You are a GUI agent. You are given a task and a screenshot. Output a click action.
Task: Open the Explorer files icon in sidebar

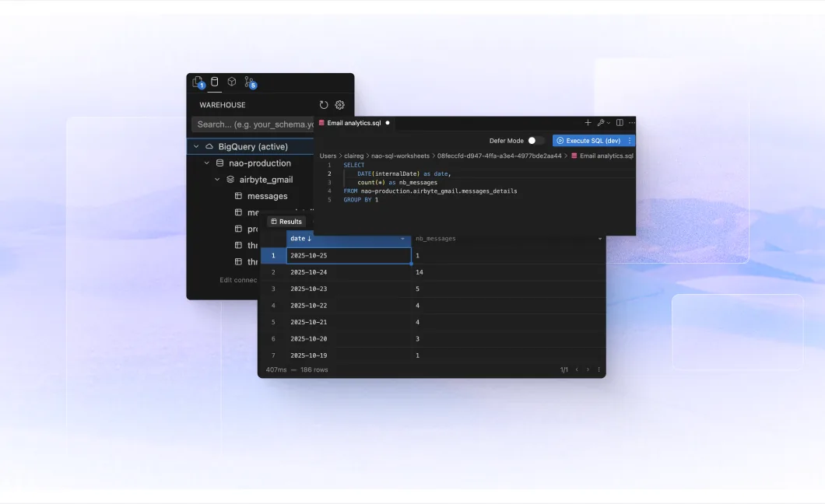click(x=198, y=82)
